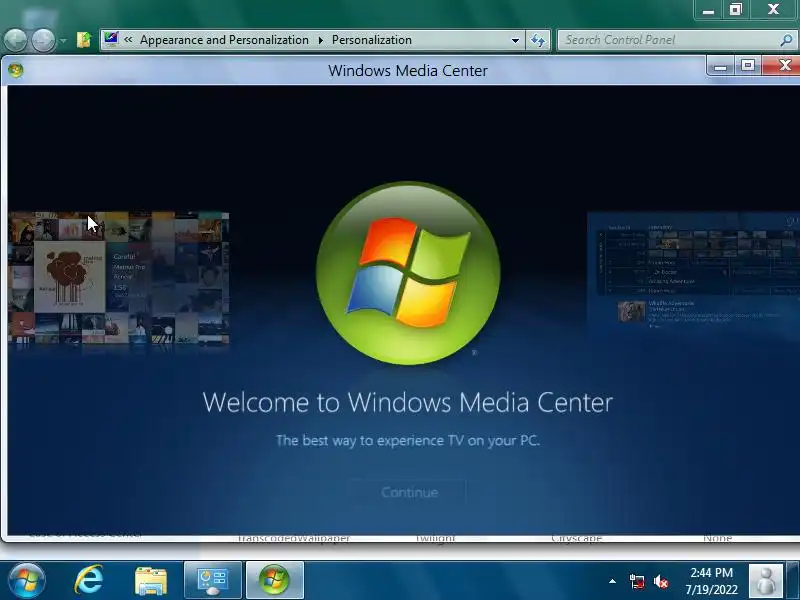Click 'Welcome to Windows Media Center' heading
Image resolution: width=800 pixels, height=600 pixels.
click(408, 403)
